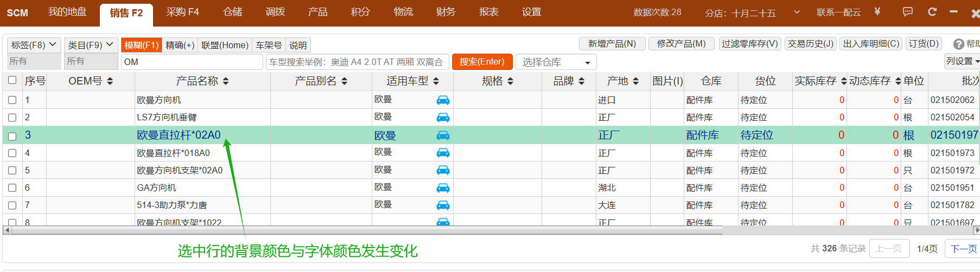Click the refresh arrow icon in header
The image size is (980, 272).
(x=932, y=11)
